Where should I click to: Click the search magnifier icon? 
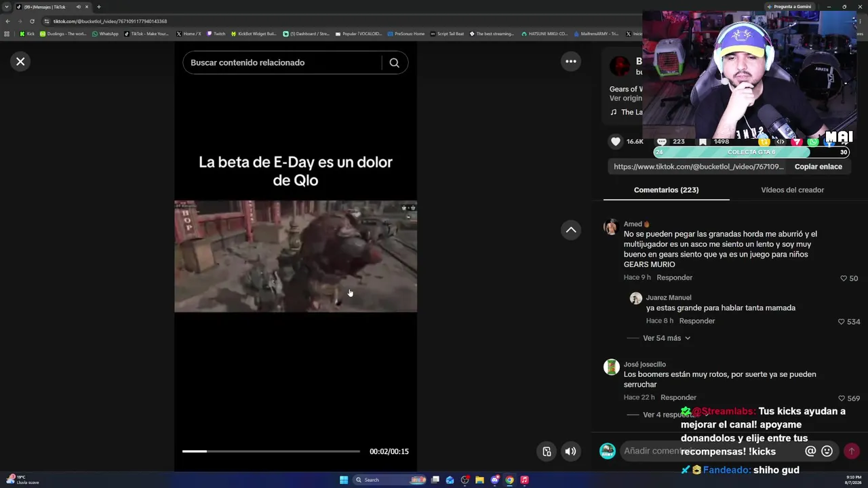394,62
